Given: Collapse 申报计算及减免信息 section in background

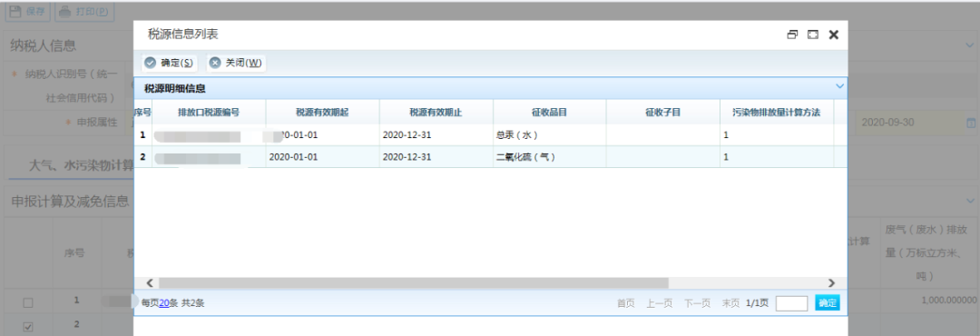Looking at the screenshot, I should tap(969, 200).
